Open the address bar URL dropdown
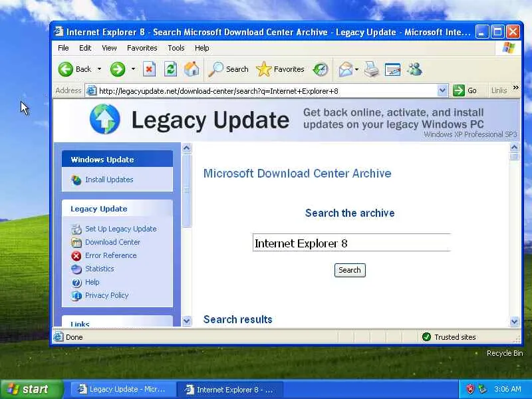Screen dimensions: 532x399 (x=442, y=90)
